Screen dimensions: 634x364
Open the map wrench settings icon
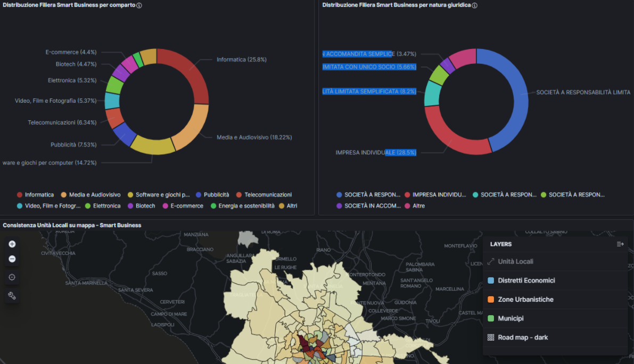point(12,295)
